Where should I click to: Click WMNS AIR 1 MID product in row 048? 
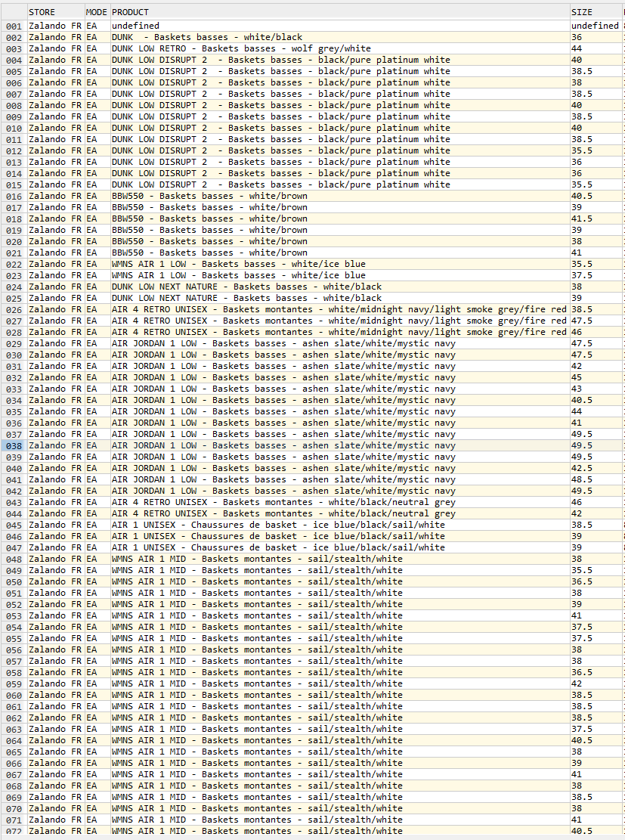click(339, 559)
